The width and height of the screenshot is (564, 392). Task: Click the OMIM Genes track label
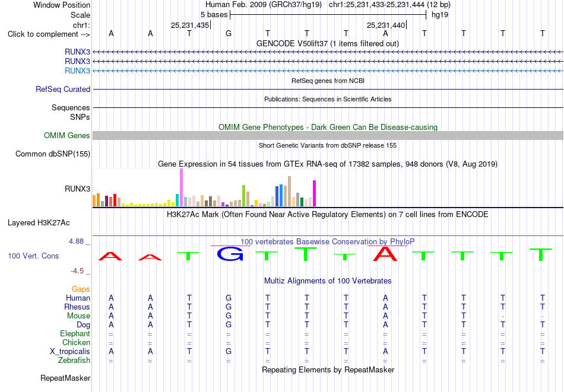(67, 135)
